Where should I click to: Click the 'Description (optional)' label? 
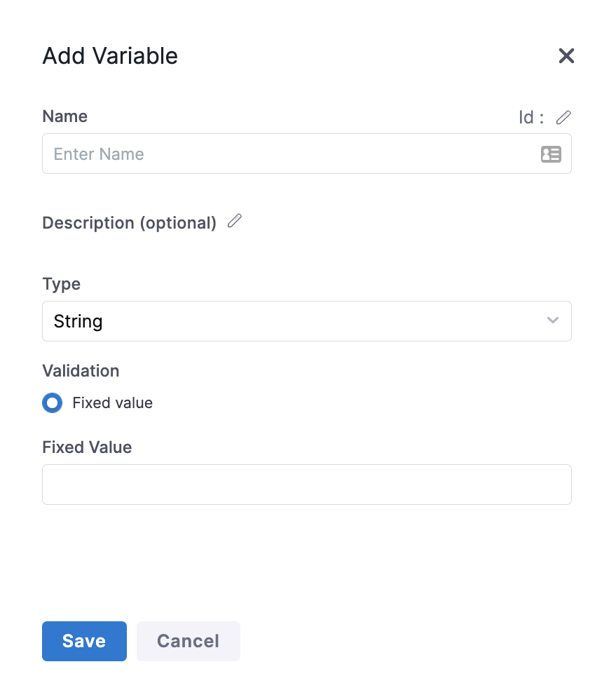129,223
